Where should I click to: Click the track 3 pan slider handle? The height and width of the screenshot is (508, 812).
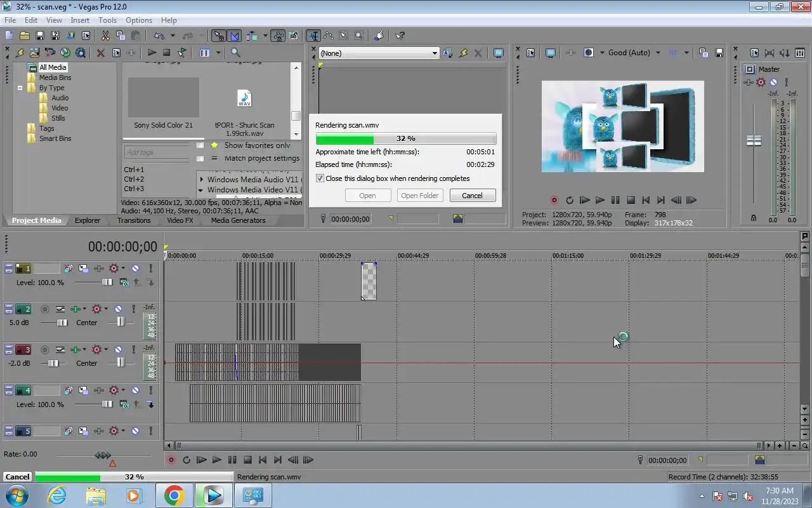coord(121,363)
